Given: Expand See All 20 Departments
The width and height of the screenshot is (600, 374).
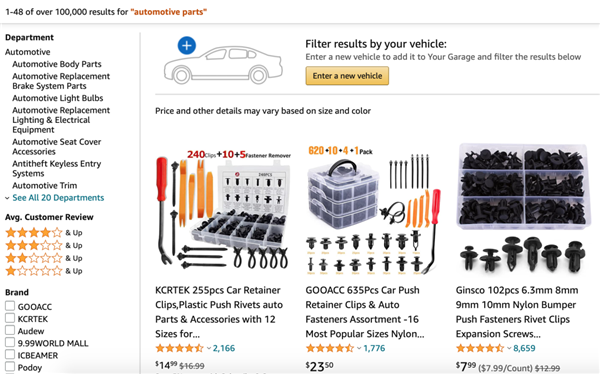Looking at the screenshot, I should click(58, 198).
